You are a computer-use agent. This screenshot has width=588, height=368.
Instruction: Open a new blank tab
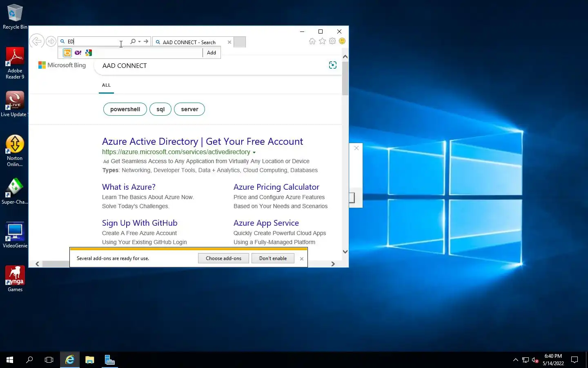(240, 42)
